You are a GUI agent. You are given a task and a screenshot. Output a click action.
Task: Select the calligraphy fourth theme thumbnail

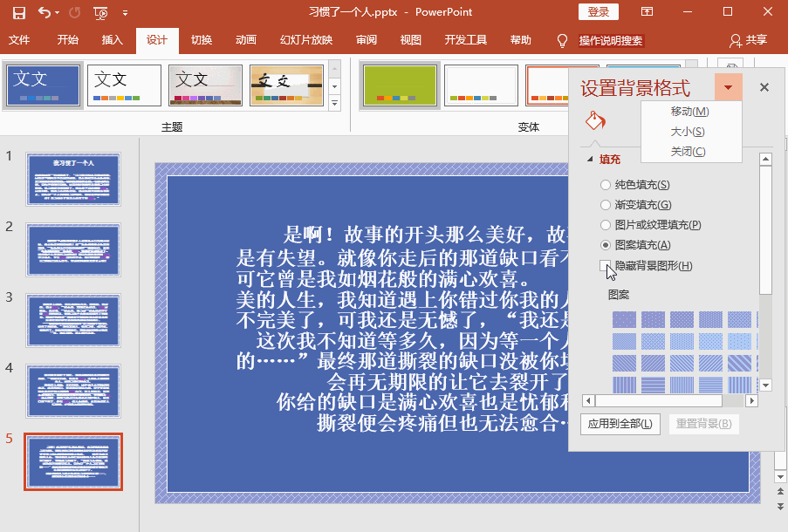point(286,85)
